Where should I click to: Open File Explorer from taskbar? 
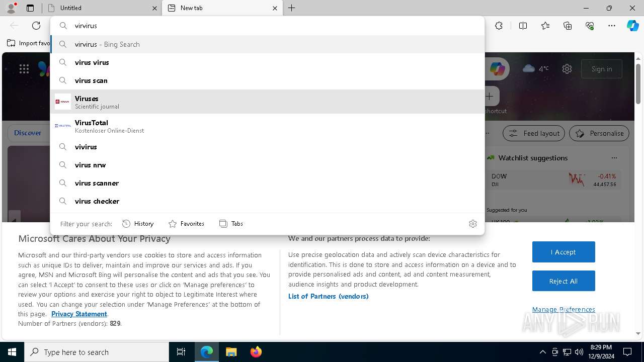coord(231,352)
